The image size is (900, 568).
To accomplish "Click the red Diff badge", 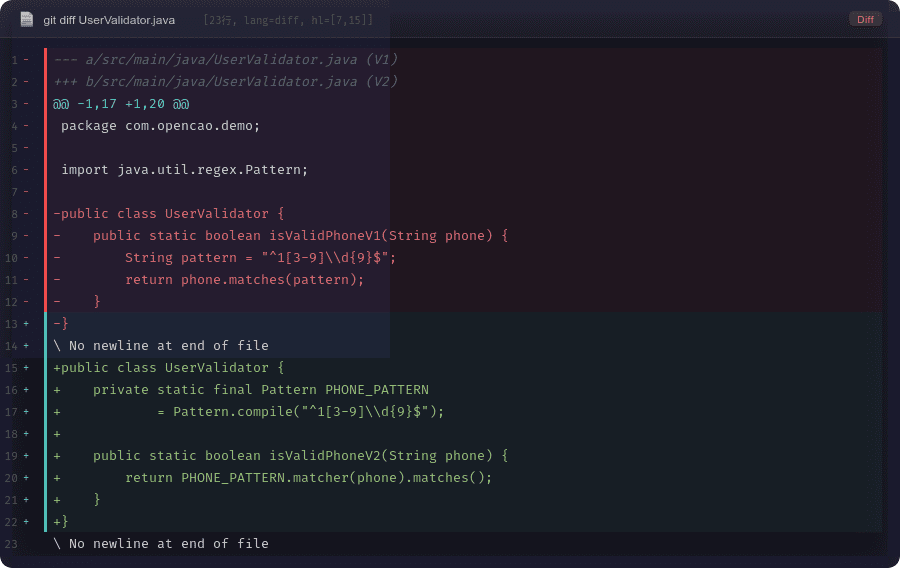I will pos(865,20).
